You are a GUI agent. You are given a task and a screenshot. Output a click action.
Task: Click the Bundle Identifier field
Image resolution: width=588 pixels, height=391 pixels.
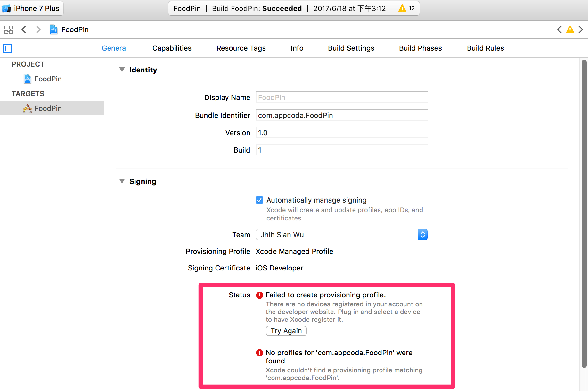(342, 115)
